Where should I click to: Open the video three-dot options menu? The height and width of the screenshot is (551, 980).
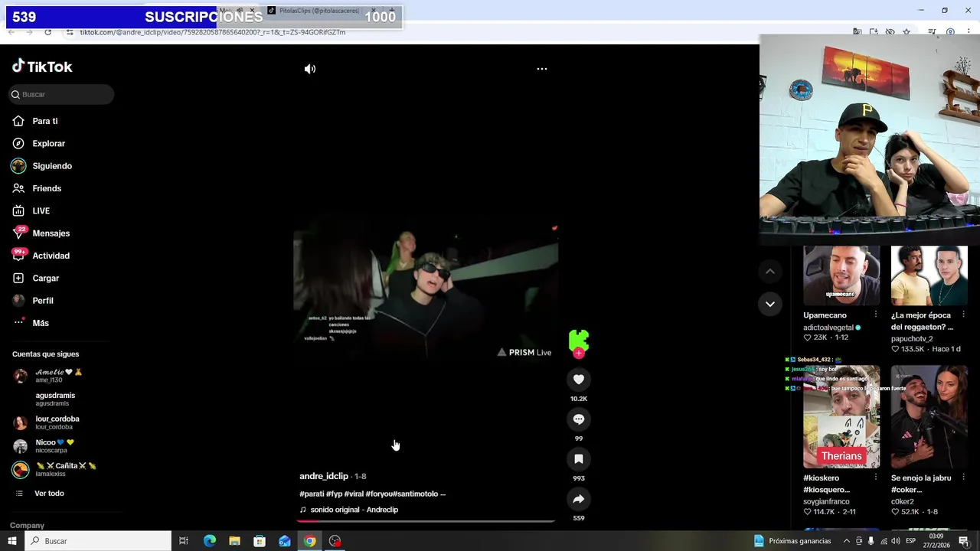point(542,69)
